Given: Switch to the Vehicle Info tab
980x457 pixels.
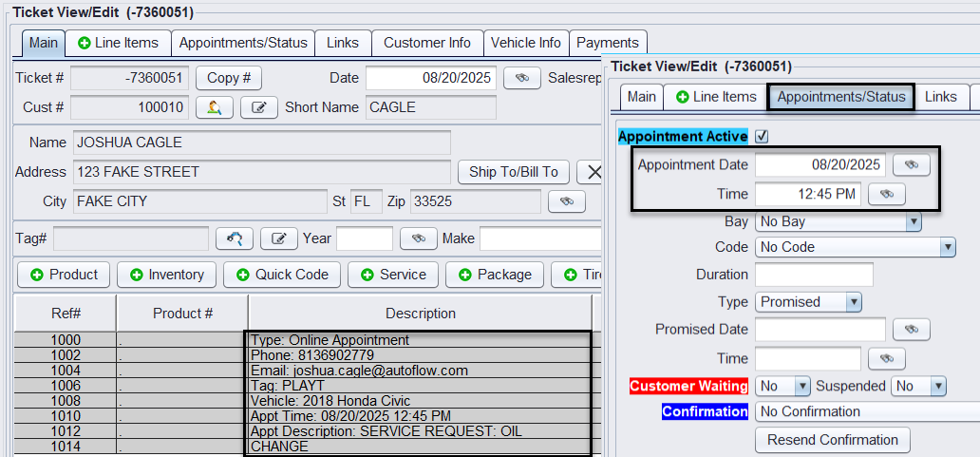Looking at the screenshot, I should [x=525, y=43].
